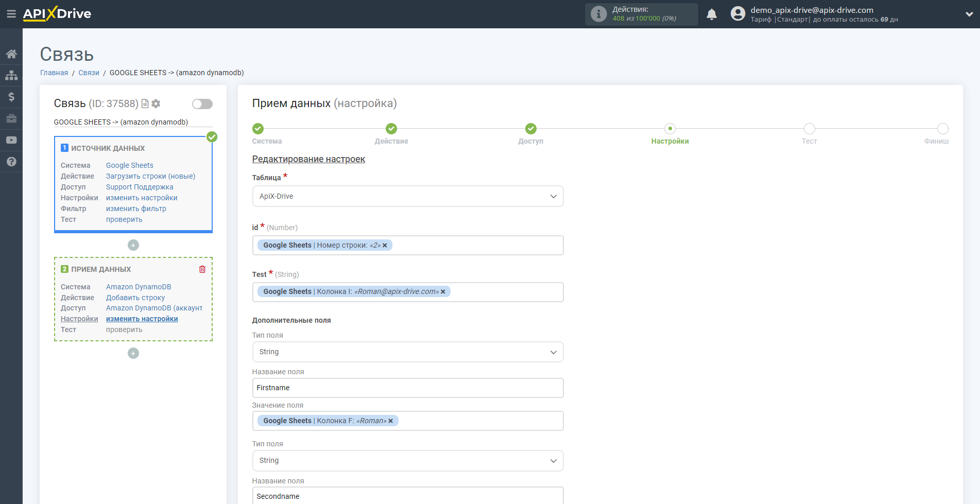Click the Действия usage counter
Viewport: 980px width, 504px height.
point(642,14)
